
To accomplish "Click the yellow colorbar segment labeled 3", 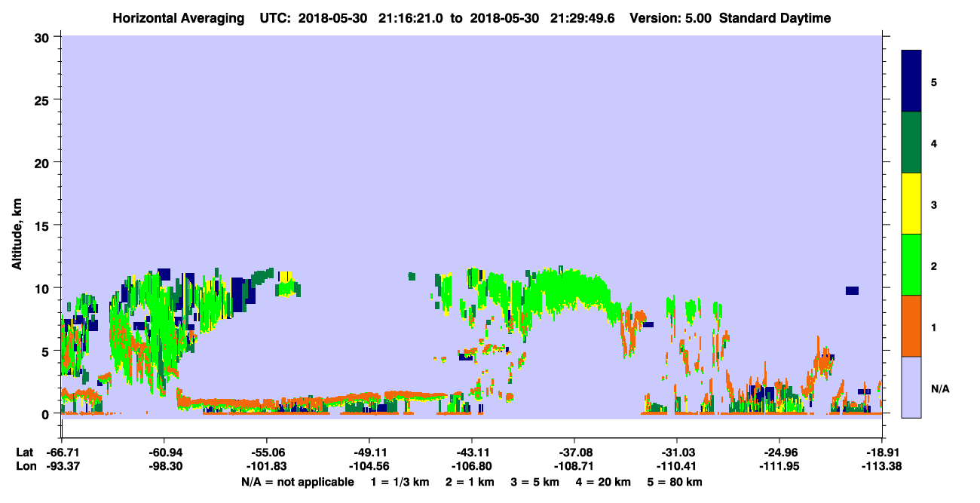I will 911,204.
